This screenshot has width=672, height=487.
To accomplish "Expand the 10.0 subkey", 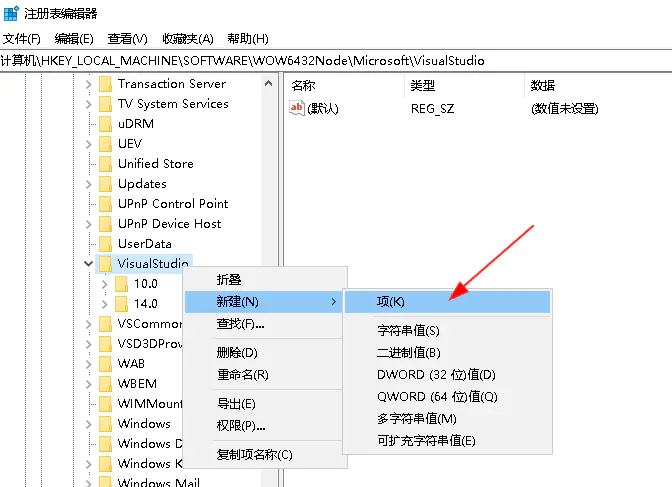I will click(x=105, y=284).
